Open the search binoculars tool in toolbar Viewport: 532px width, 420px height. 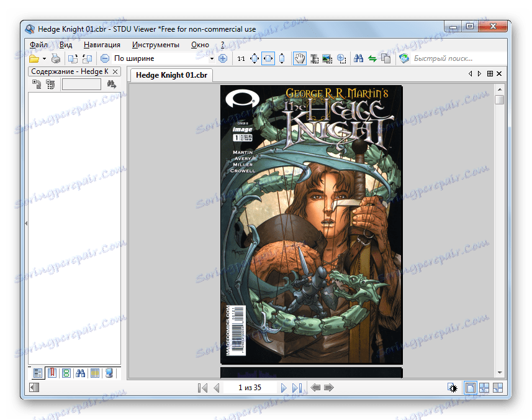click(x=358, y=58)
